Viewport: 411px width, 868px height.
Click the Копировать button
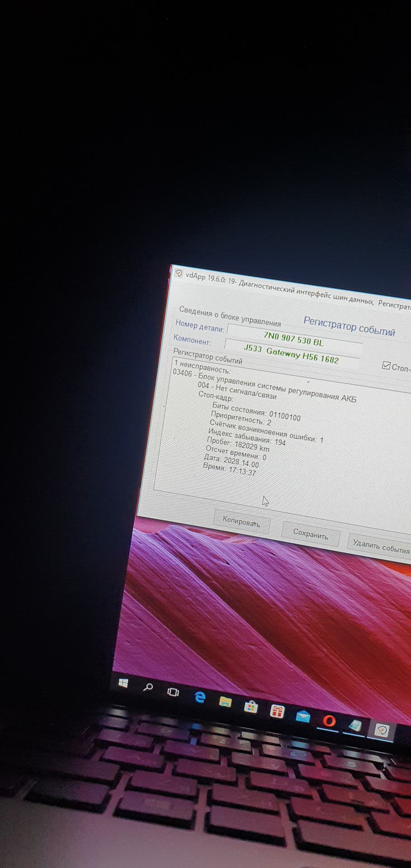click(x=241, y=522)
